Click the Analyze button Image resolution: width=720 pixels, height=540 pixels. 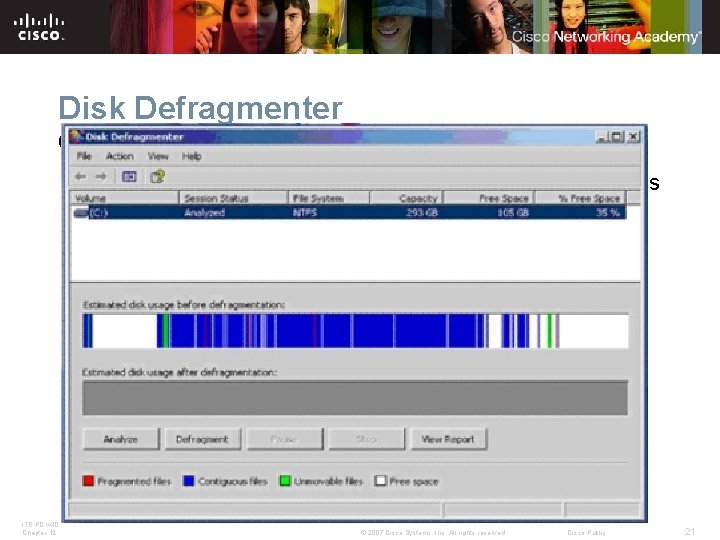(x=121, y=439)
